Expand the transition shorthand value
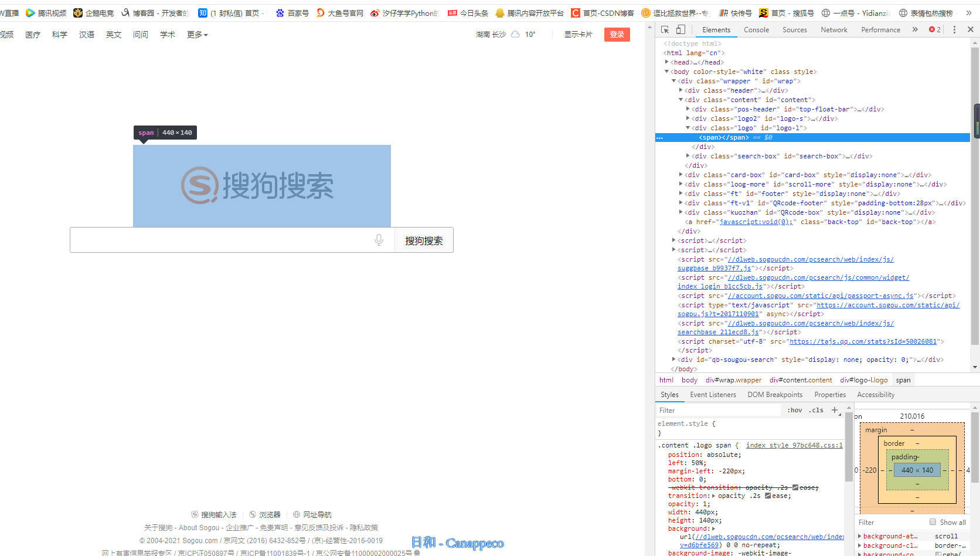The height and width of the screenshot is (556, 980). point(713,496)
